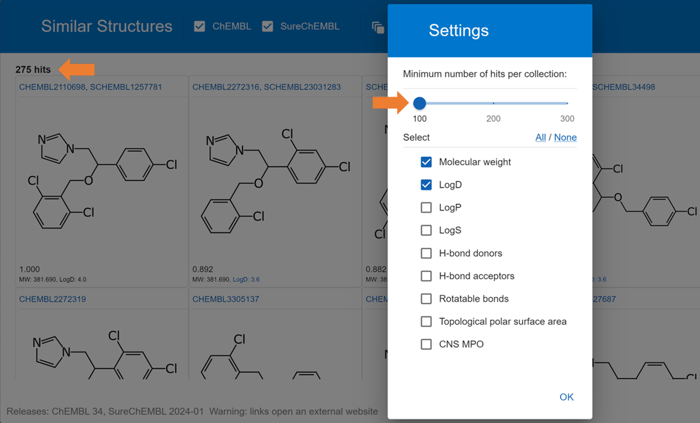The image size is (700, 423).
Task: Toggle the SureChEMBL checkbox
Action: click(267, 27)
